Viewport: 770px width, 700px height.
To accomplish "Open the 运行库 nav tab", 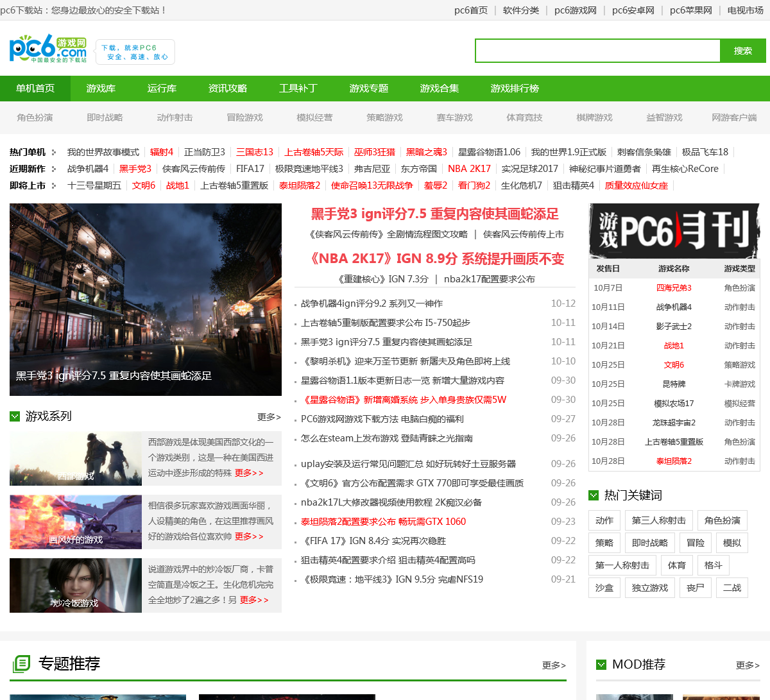I will click(x=162, y=89).
